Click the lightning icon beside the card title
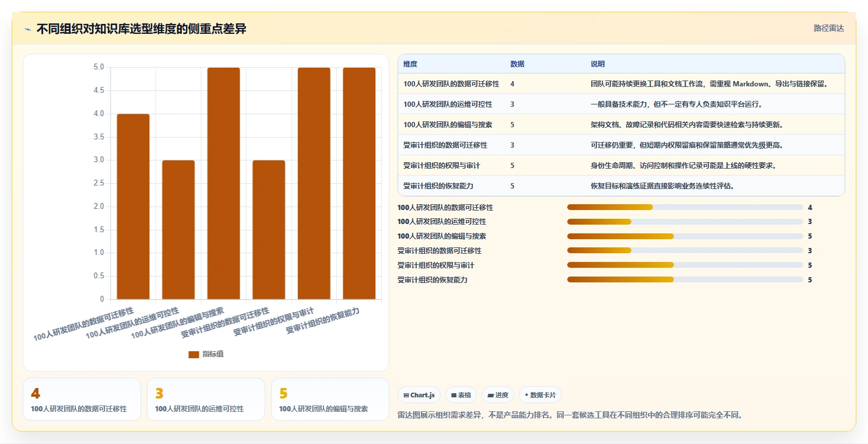Viewport: 868px width, 444px height. point(28,29)
